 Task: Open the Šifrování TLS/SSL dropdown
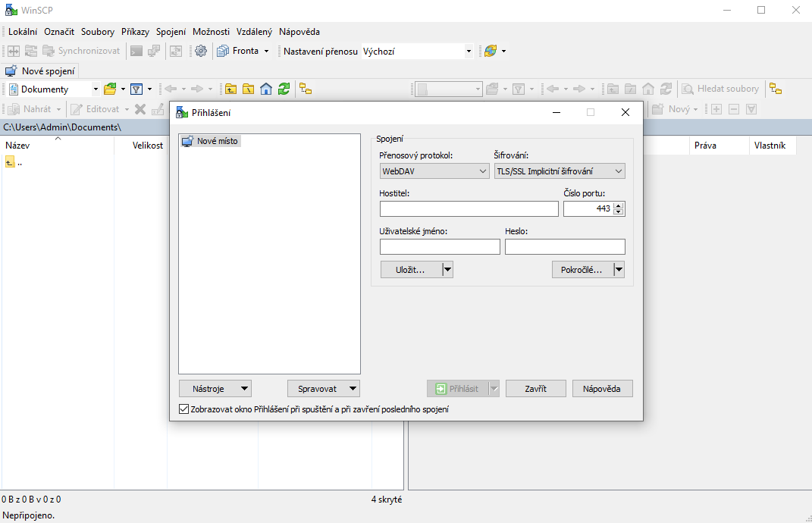[x=560, y=171]
